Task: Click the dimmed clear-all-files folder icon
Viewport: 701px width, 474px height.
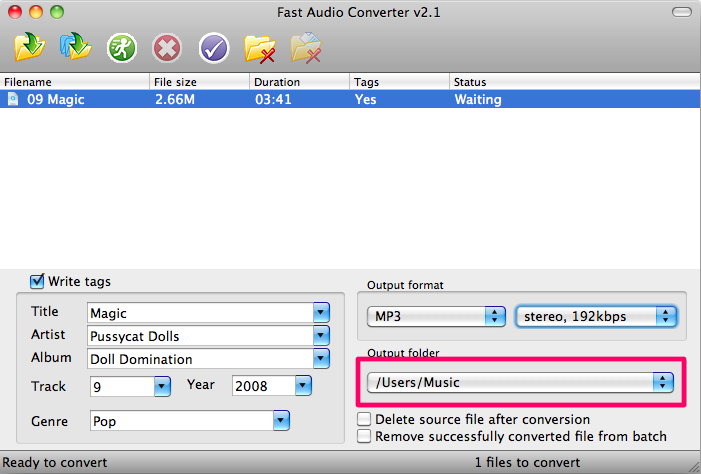Action: pyautogui.click(x=306, y=47)
